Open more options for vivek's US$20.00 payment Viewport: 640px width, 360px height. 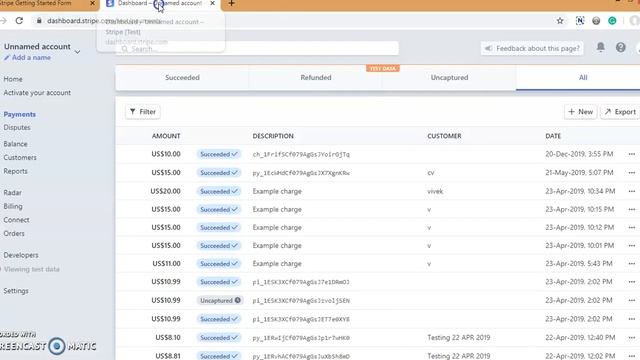tap(631, 191)
